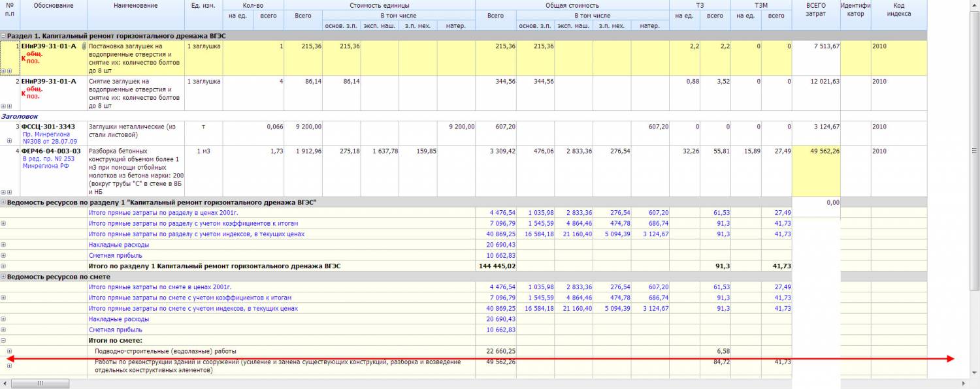
Task: Click the 'ВСЕГО затрат' column header
Action: coord(815,9)
